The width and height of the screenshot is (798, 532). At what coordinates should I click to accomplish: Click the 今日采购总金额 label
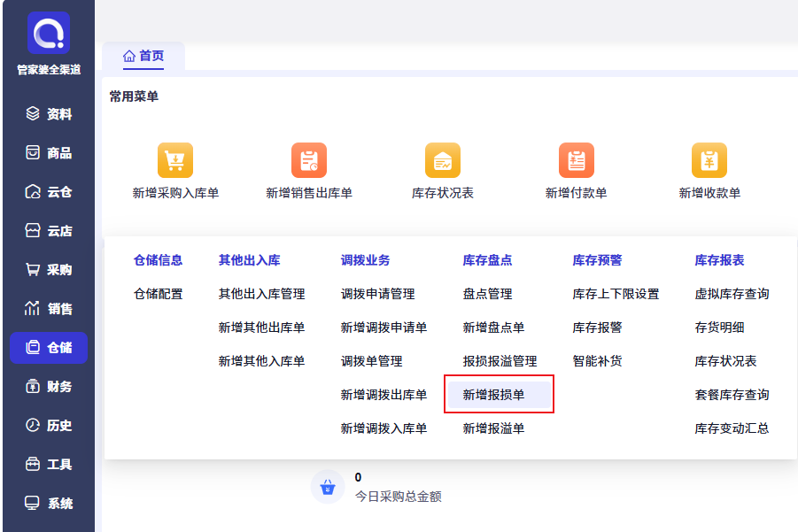click(398, 497)
